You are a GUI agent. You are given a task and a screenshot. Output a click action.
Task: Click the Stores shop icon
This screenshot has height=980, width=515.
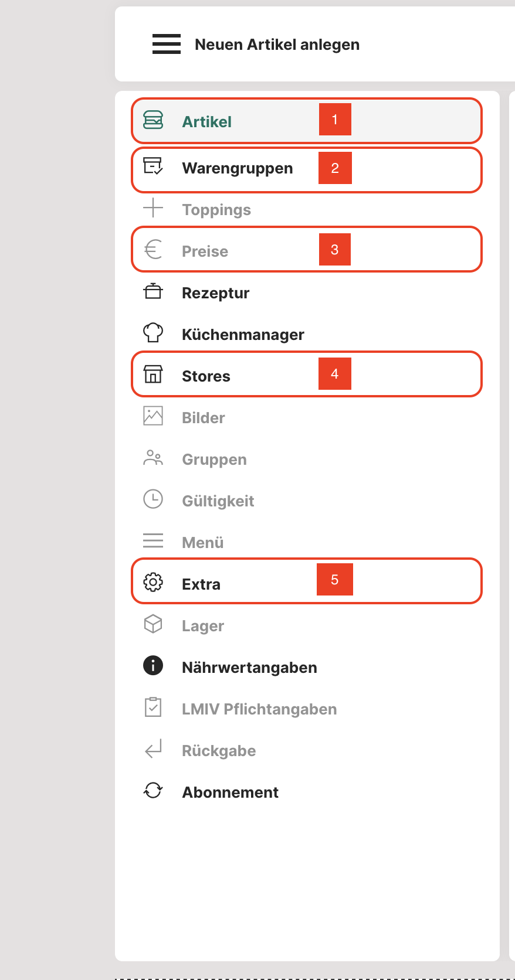point(153,374)
